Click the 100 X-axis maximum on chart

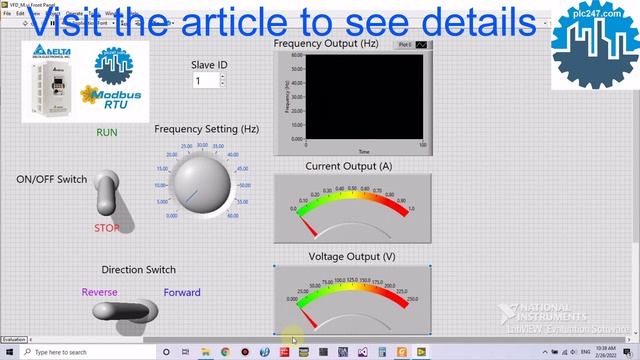pos(422,144)
